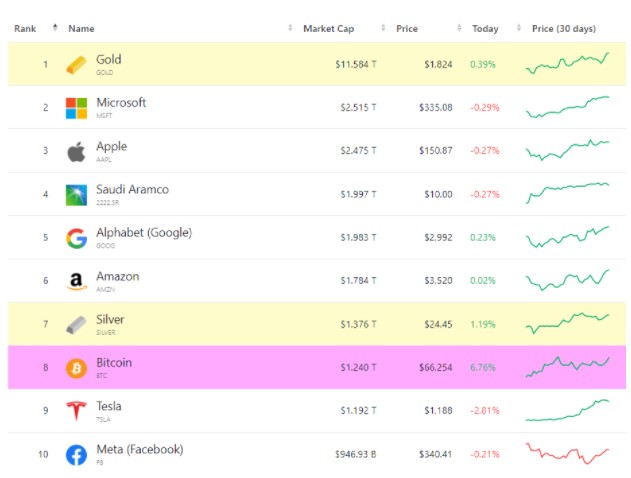This screenshot has height=478, width=631.
Task: Click the Amazon logo icon
Action: click(76, 282)
